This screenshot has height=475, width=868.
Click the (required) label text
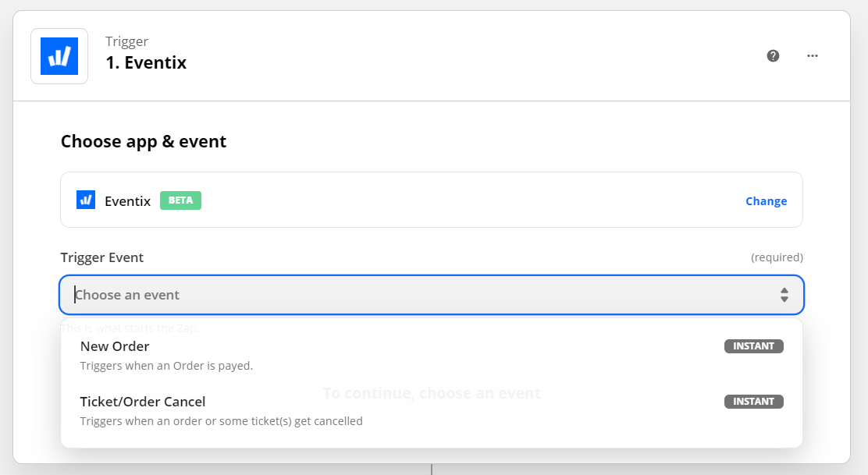tap(777, 257)
